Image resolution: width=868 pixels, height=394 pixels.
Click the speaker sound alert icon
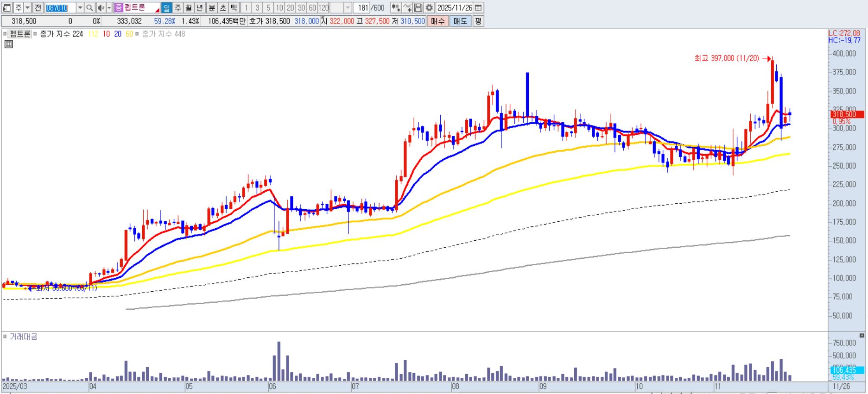(101, 8)
